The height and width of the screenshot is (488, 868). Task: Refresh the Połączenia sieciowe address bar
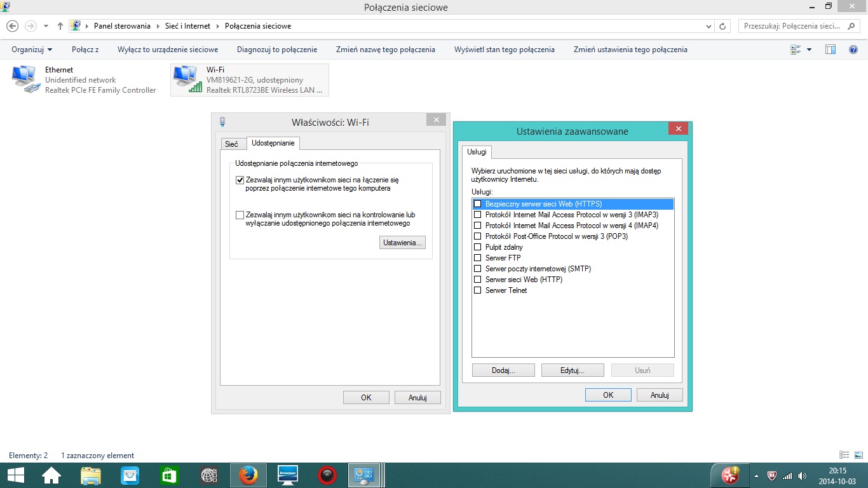pyautogui.click(x=722, y=26)
